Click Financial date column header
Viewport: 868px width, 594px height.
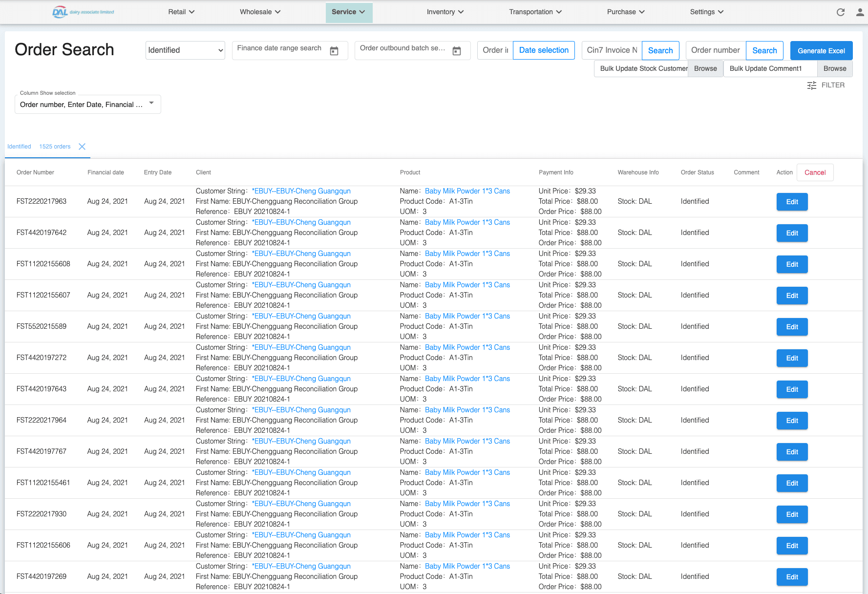(x=106, y=172)
